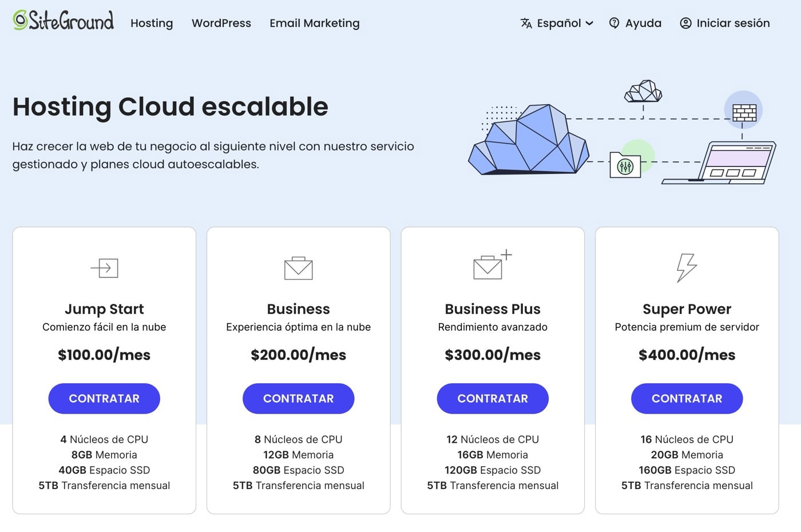This screenshot has width=801, height=532.
Task: Click the $100.00/mes price
Action: [104, 355]
